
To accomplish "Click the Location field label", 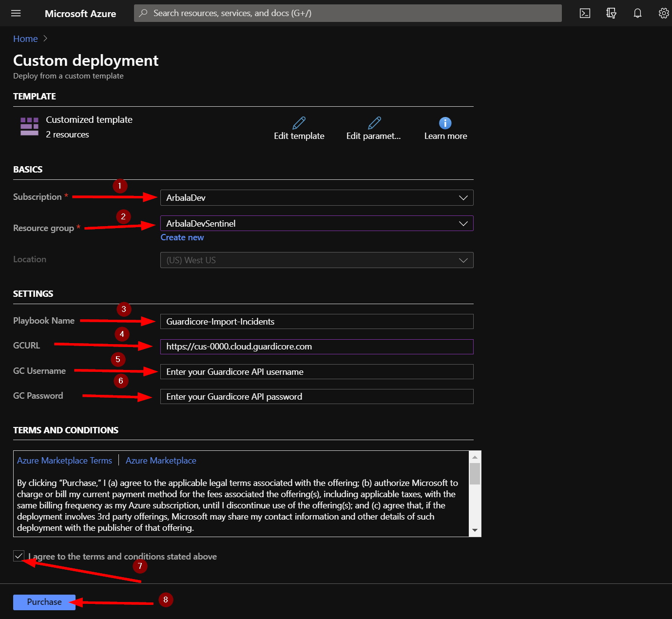I will pyautogui.click(x=30, y=259).
